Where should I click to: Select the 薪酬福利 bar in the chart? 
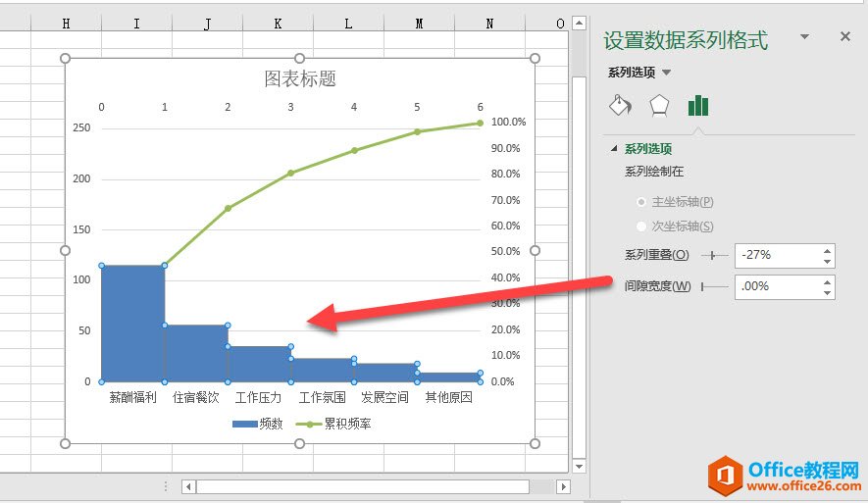[x=132, y=324]
